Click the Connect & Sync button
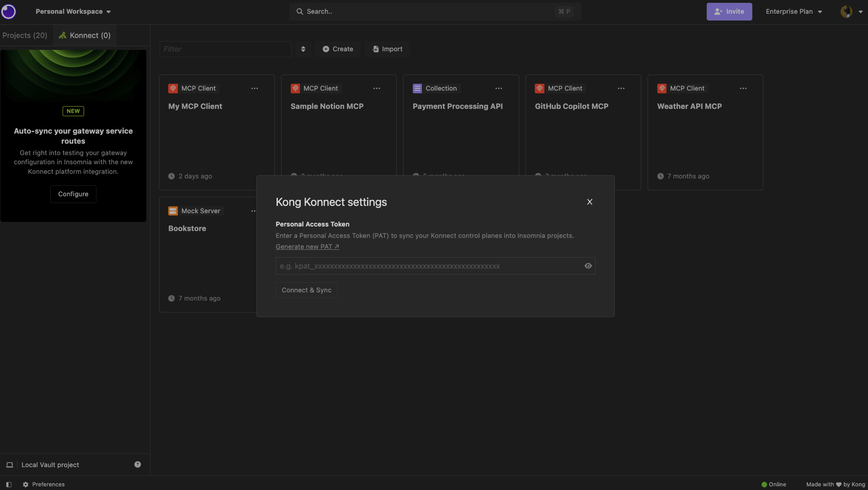The image size is (868, 490). (306, 290)
